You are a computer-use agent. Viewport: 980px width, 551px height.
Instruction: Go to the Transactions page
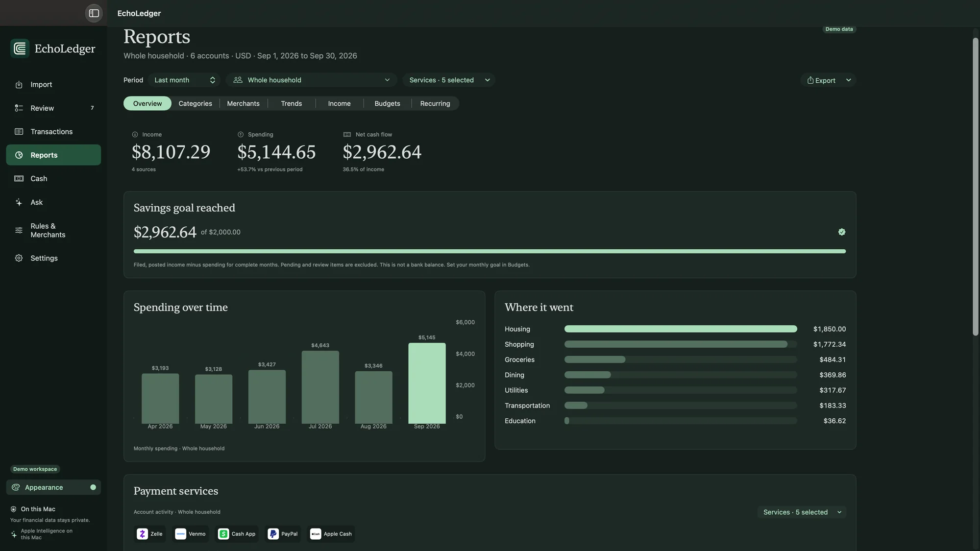click(x=53, y=132)
